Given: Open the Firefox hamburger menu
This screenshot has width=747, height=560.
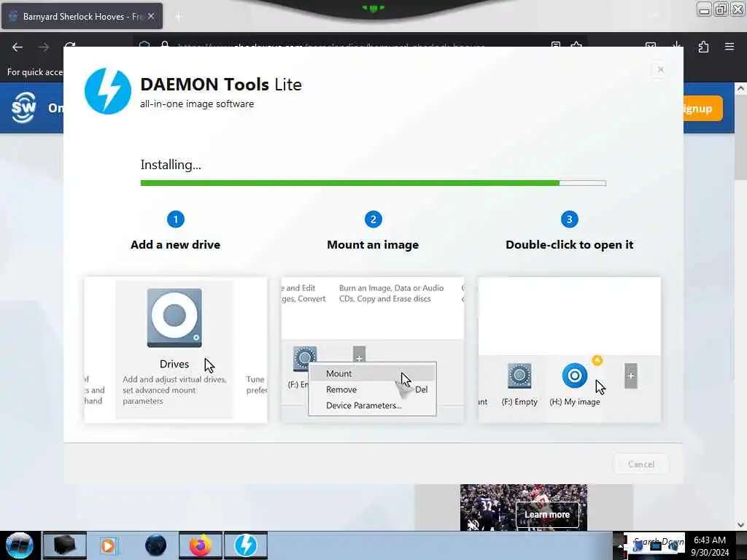Looking at the screenshot, I should (729, 47).
